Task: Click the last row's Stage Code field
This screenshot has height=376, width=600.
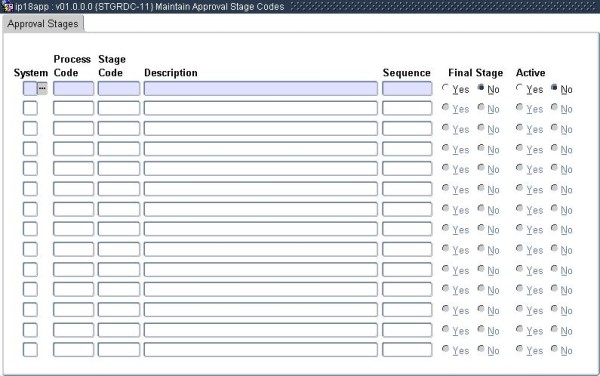Action: coord(119,350)
